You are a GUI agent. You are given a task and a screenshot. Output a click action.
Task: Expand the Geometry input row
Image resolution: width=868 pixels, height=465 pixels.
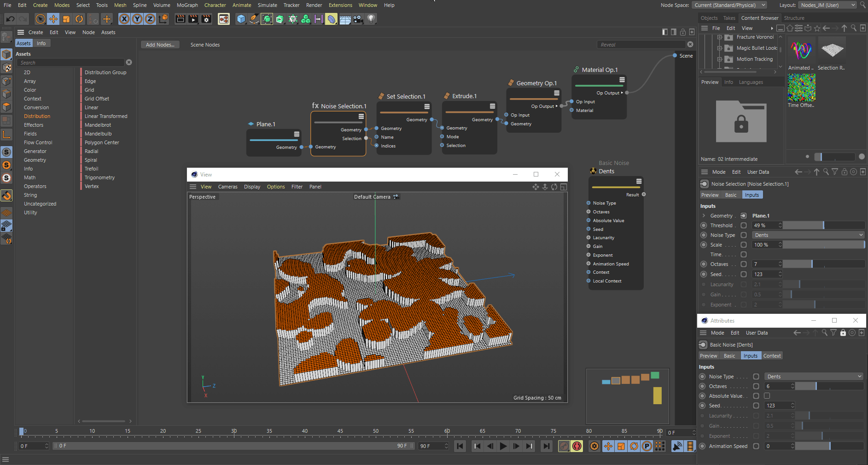pos(704,216)
